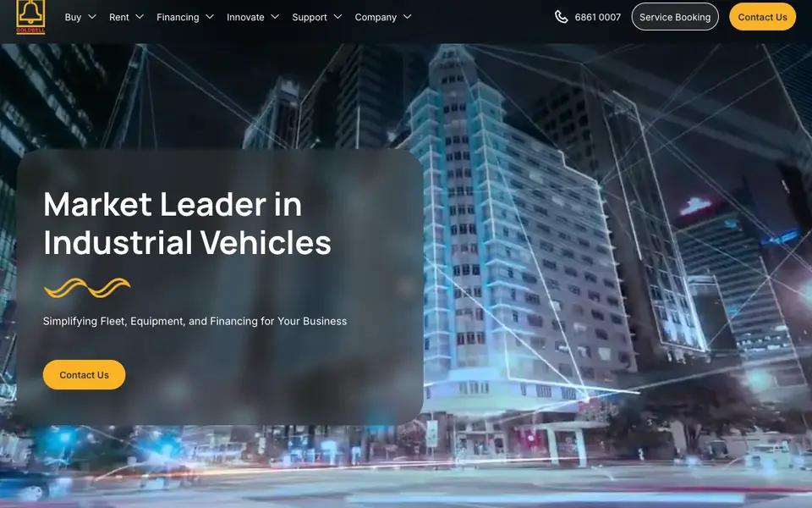Expand the chevron beside Buy
This screenshot has height=508, width=812.
click(x=92, y=17)
